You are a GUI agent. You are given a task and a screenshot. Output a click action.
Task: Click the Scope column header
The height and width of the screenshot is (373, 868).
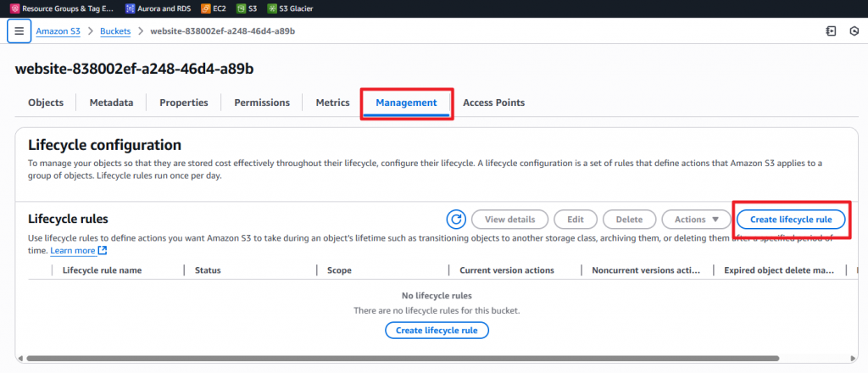pos(339,270)
